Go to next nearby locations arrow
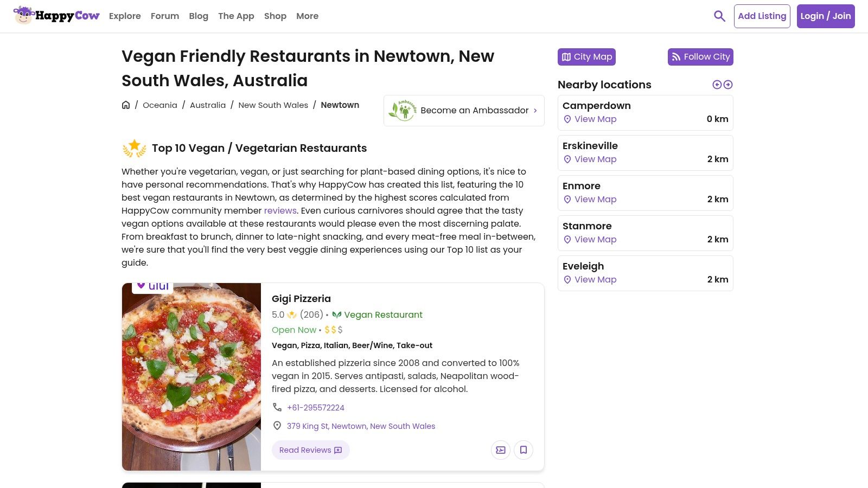This screenshot has width=868, height=488. (x=728, y=85)
